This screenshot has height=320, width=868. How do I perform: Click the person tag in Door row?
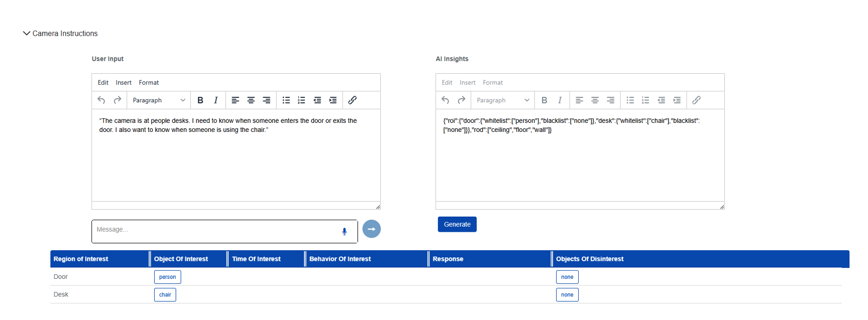point(167,277)
